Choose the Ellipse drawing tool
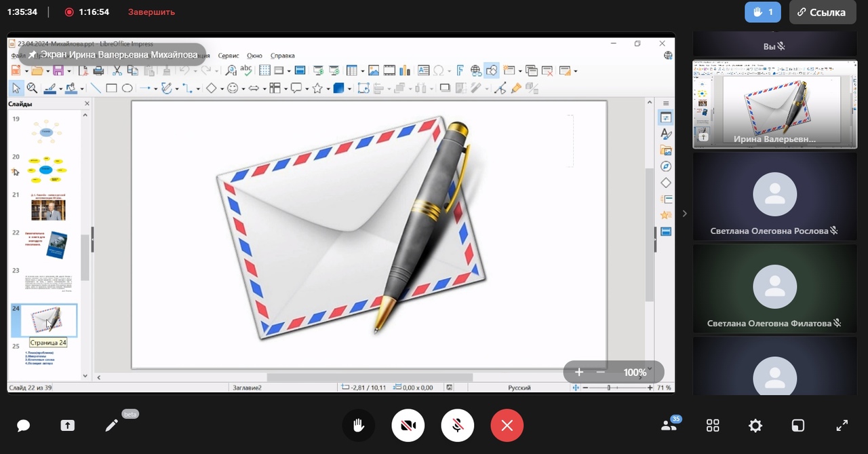 [x=127, y=88]
